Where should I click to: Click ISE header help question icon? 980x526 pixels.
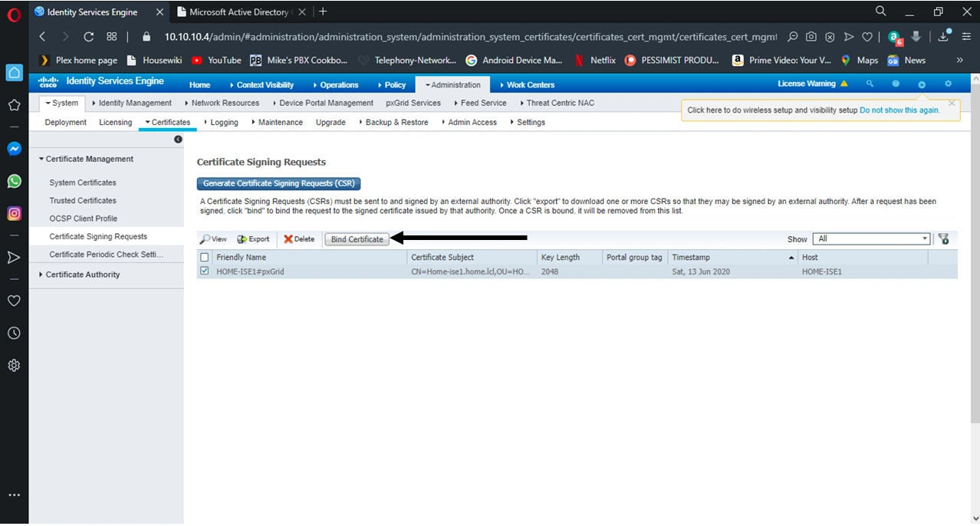tap(896, 84)
